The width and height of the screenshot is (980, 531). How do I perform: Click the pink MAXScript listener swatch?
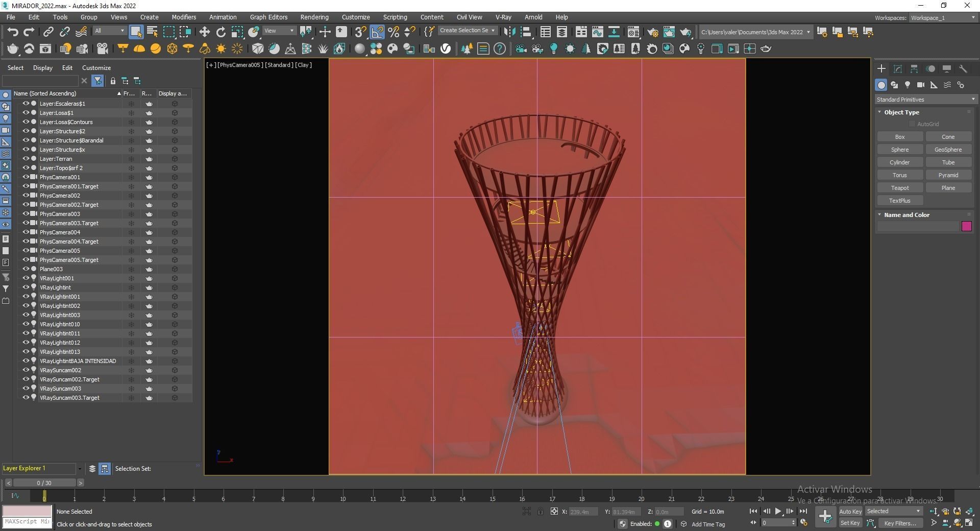[27, 511]
